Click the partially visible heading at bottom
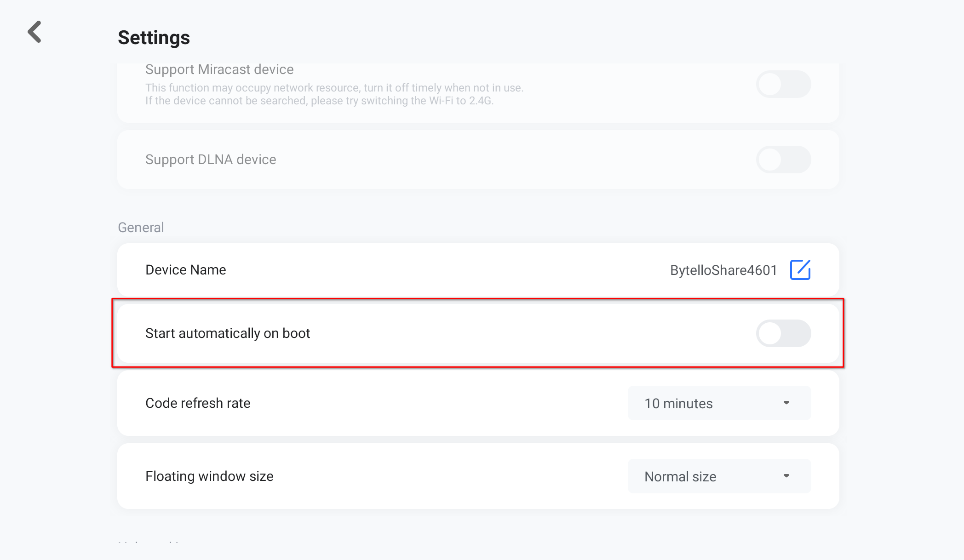This screenshot has width=964, height=560. click(149, 543)
